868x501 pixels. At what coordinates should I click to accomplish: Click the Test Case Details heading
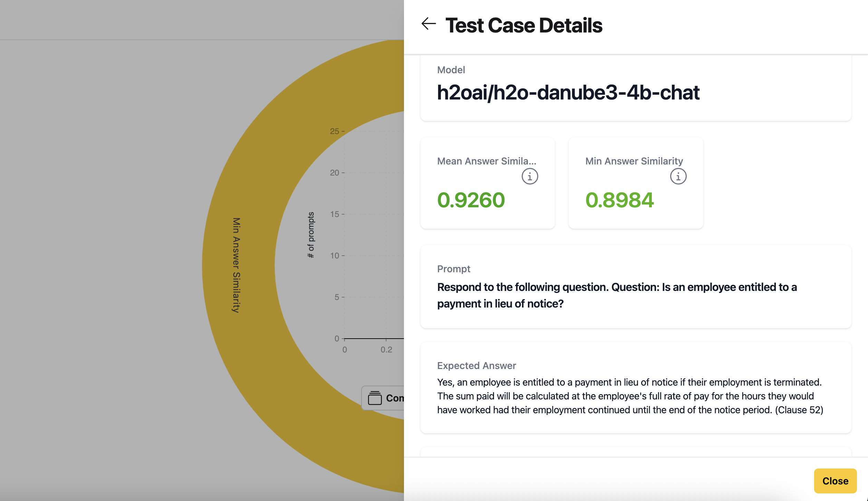click(x=523, y=25)
